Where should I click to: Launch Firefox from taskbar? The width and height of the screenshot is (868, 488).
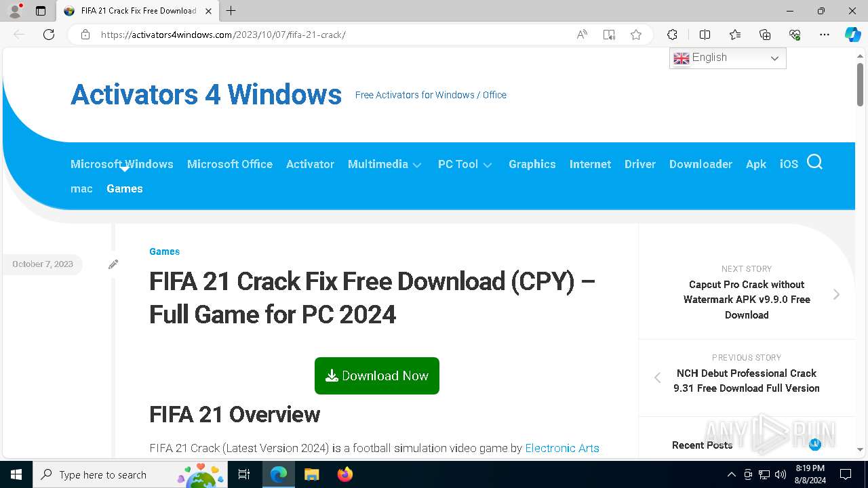[x=344, y=474]
